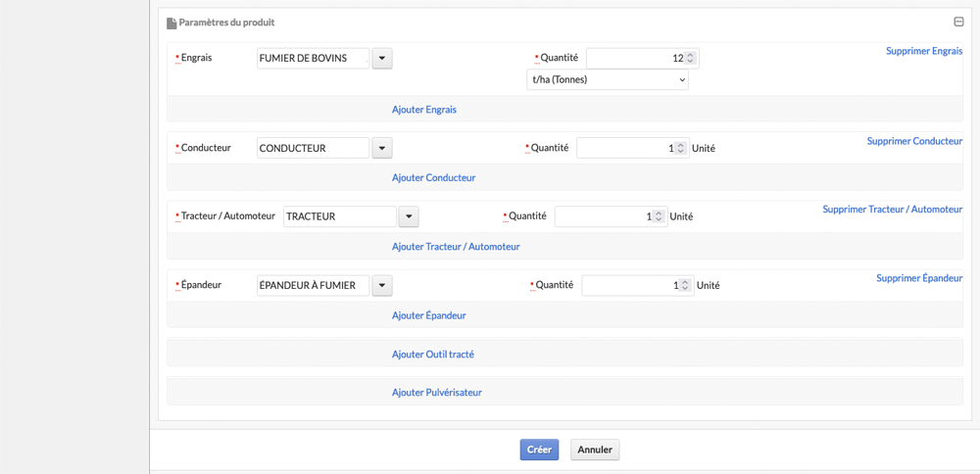980x474 pixels.
Task: Open the Conducteur dropdown arrow
Action: [382, 148]
